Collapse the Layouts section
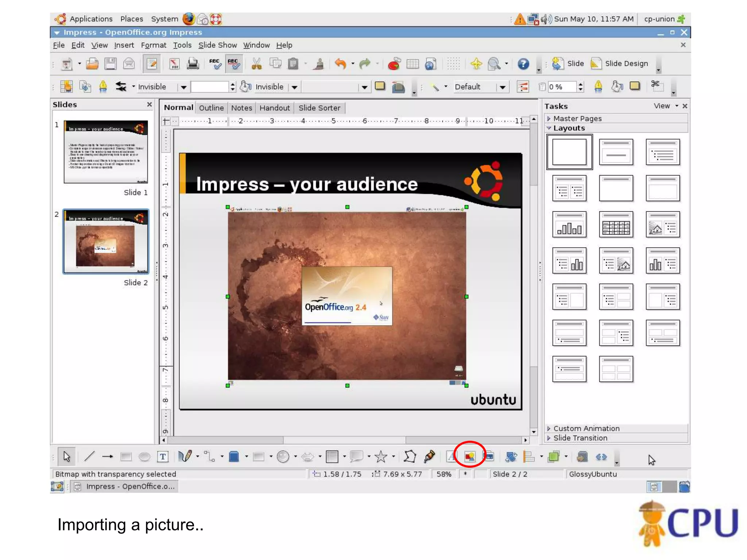Screen dimensions: 747x560 (616, 128)
